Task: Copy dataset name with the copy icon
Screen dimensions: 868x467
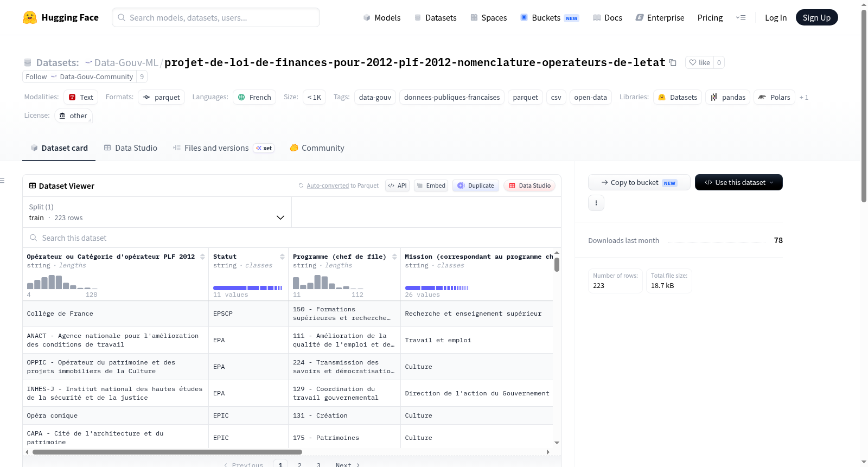Action: (x=673, y=62)
